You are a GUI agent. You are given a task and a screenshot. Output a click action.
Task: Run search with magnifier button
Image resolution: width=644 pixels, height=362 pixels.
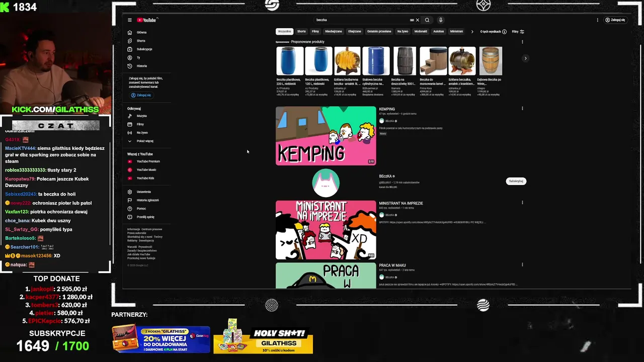click(427, 20)
